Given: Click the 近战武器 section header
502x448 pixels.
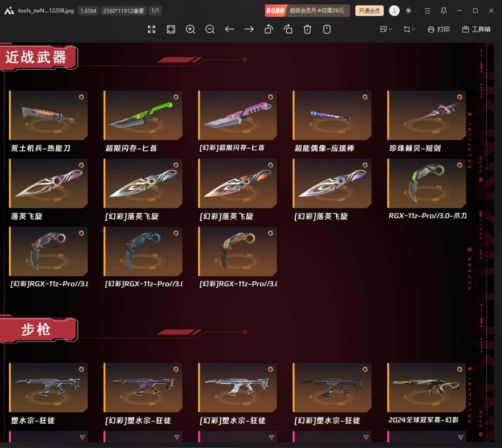Looking at the screenshot, I should pyautogui.click(x=39, y=58).
